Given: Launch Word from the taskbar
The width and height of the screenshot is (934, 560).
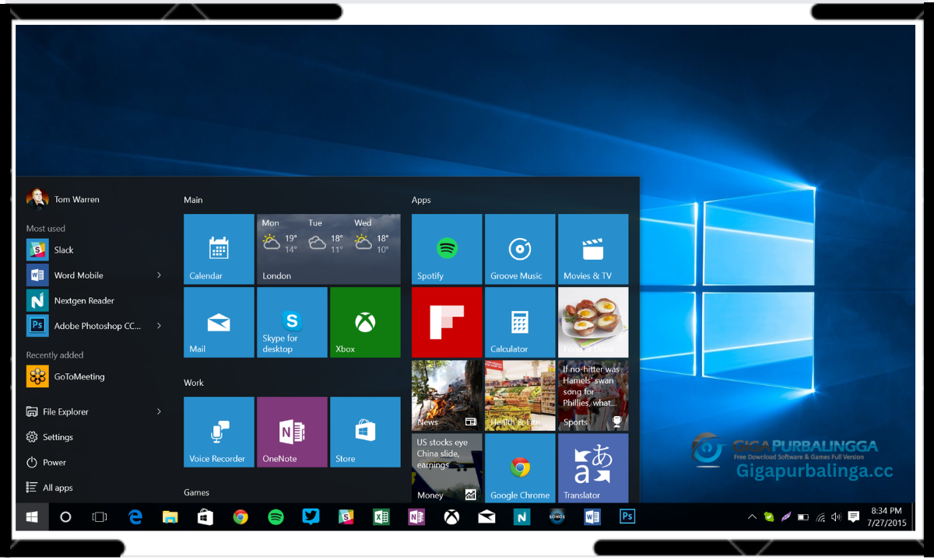Looking at the screenshot, I should pos(592,516).
